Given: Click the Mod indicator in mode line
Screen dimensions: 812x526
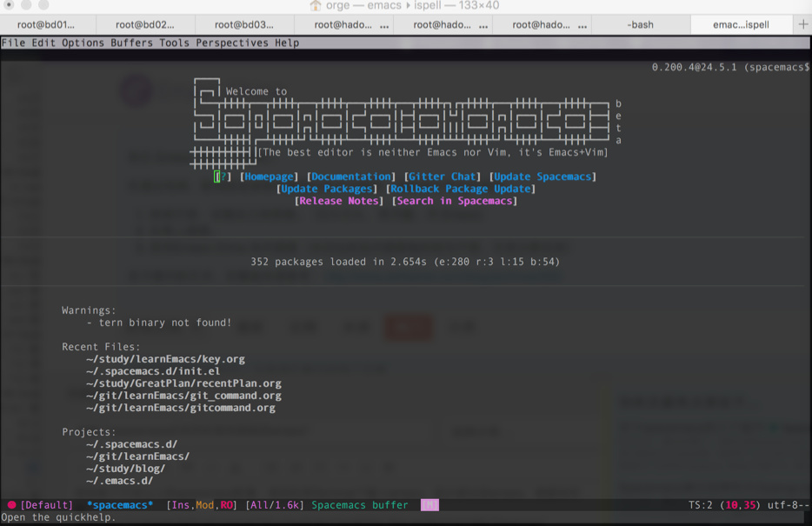Looking at the screenshot, I should (204, 505).
